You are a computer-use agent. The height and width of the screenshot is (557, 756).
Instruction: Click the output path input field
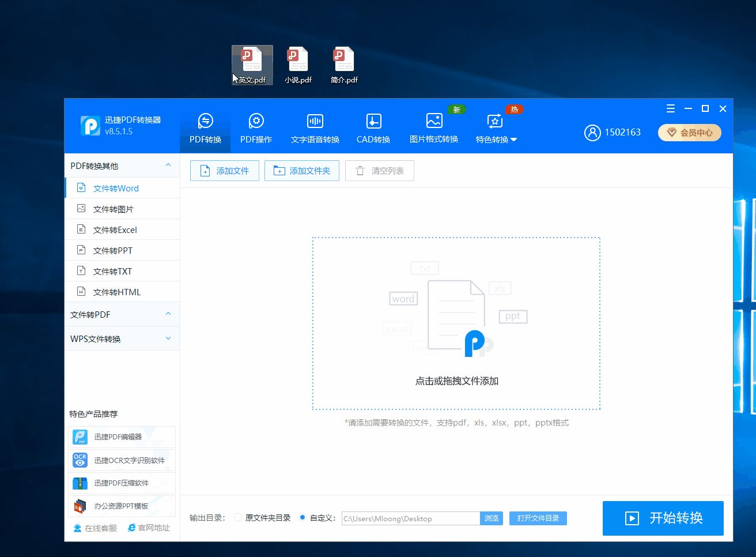[411, 518]
